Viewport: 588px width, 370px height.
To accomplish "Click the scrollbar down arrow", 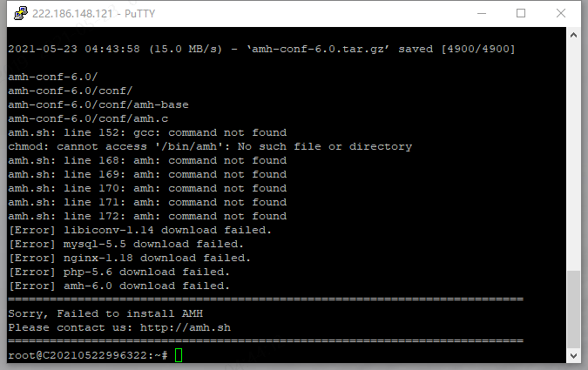I will [x=573, y=356].
